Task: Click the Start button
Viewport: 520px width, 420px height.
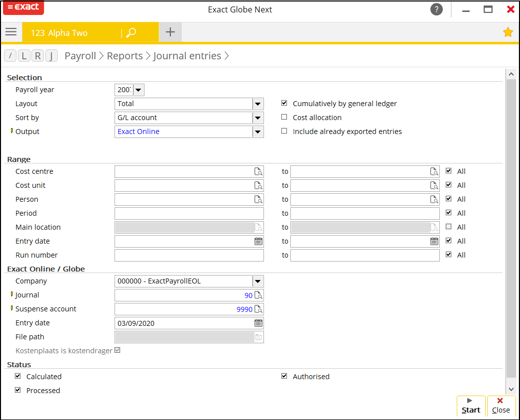Action: click(471, 406)
